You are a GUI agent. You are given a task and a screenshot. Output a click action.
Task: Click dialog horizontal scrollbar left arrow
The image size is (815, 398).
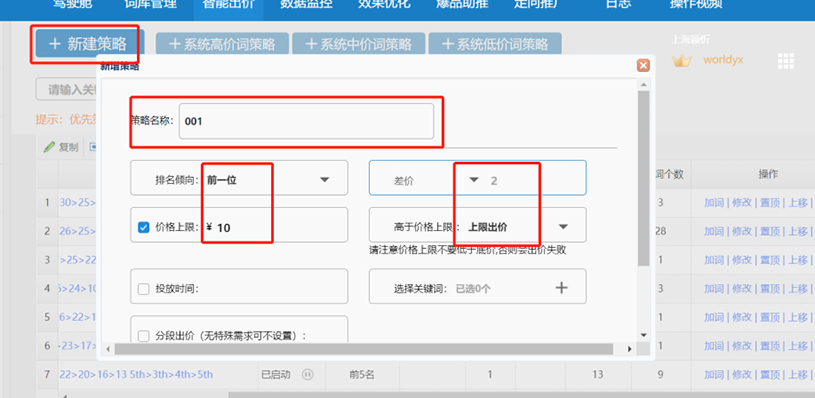pos(108,349)
